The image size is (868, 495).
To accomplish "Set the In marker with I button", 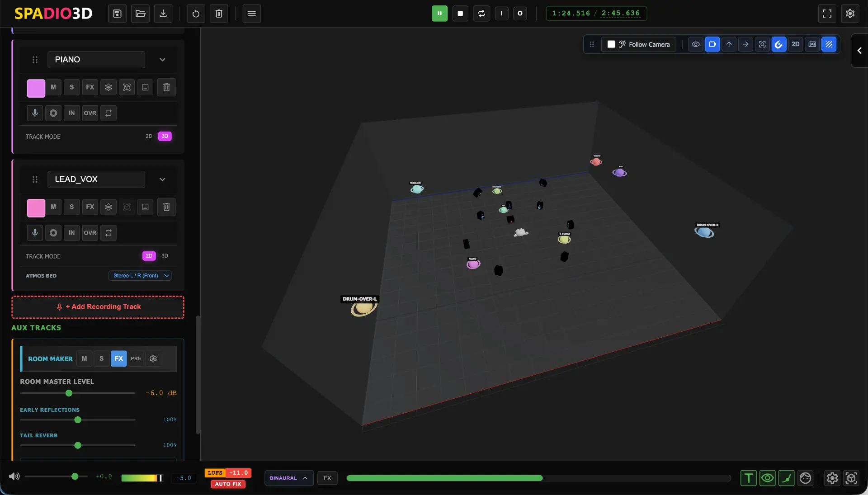I will pos(501,14).
